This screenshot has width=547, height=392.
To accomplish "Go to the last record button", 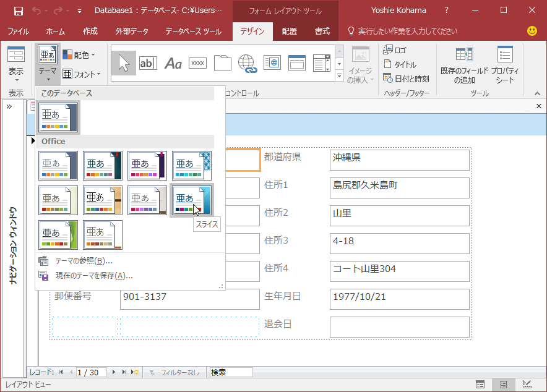I will (124, 372).
